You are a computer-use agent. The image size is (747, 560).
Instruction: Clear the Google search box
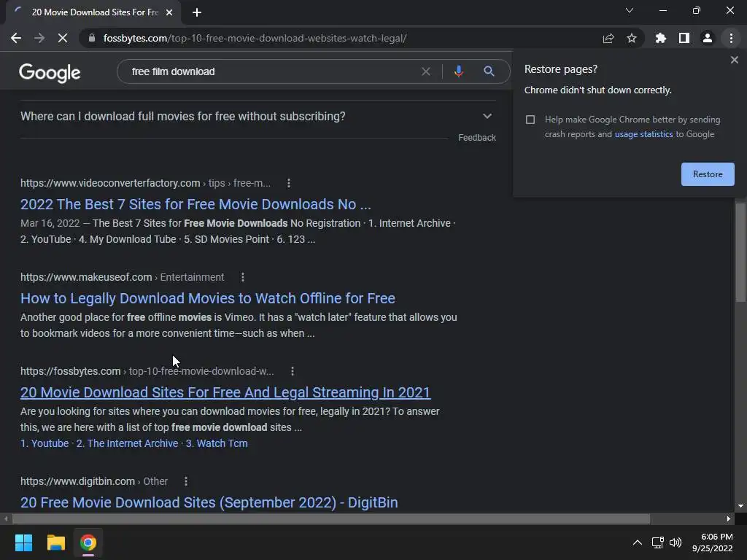[426, 71]
